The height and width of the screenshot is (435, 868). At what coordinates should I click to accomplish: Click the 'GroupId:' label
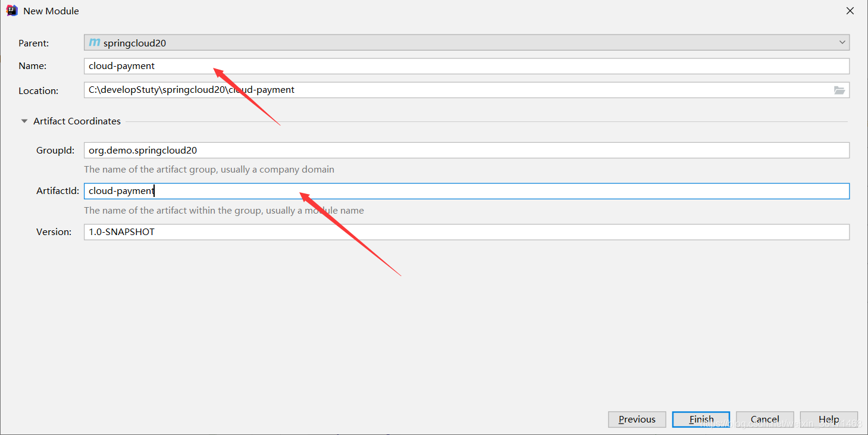(55, 151)
